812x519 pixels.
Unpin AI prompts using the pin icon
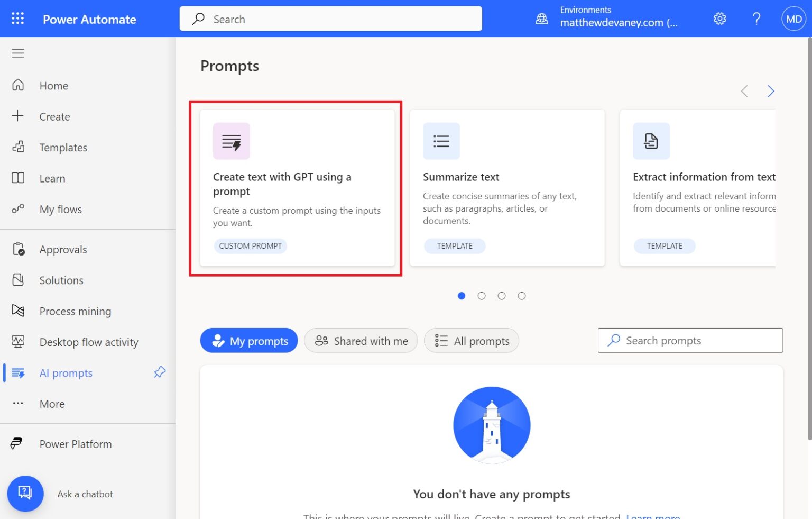(160, 372)
